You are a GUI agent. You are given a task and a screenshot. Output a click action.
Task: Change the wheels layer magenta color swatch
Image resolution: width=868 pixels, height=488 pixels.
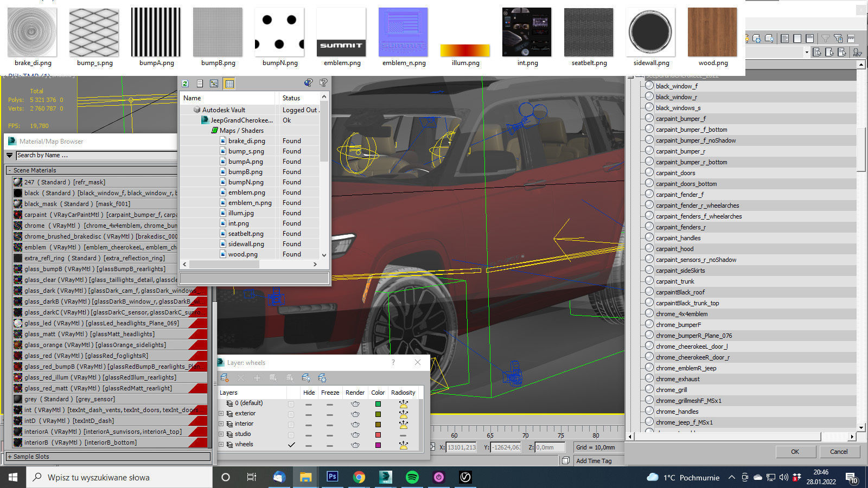click(378, 445)
